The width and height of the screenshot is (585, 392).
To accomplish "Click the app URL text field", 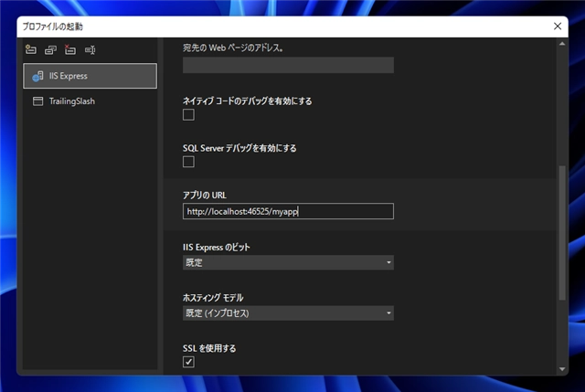I will tap(288, 211).
